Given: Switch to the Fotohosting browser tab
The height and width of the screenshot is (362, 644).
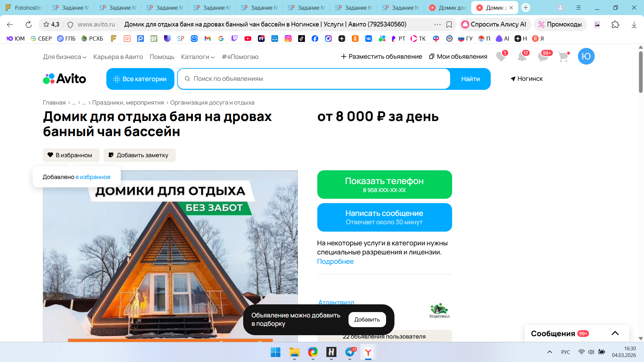Looking at the screenshot, I should tap(23, 7).
